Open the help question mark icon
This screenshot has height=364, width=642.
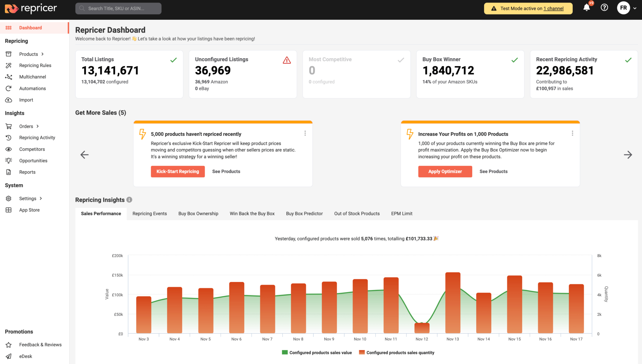[604, 8]
